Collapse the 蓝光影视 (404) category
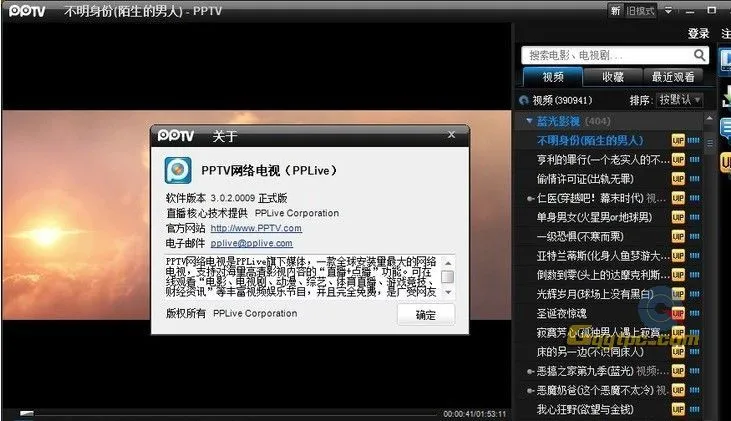The height and width of the screenshot is (421, 731). point(529,121)
